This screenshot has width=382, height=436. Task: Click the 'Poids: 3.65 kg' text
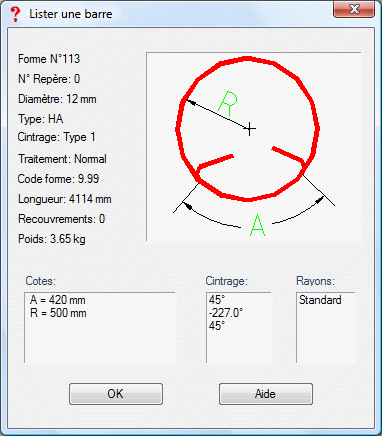pyautogui.click(x=52, y=239)
